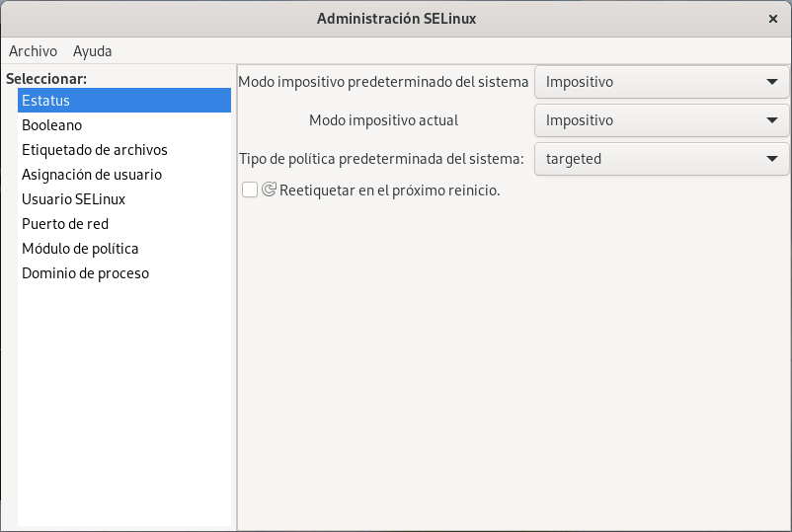The height and width of the screenshot is (532, 792).
Task: Open Módulo de política section
Action: pyautogui.click(x=80, y=249)
